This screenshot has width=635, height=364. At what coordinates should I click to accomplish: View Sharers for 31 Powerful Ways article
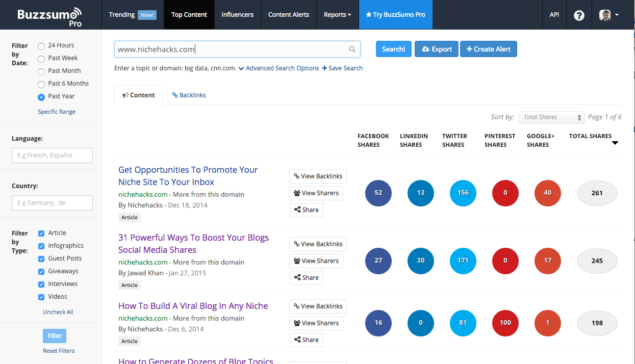316,261
